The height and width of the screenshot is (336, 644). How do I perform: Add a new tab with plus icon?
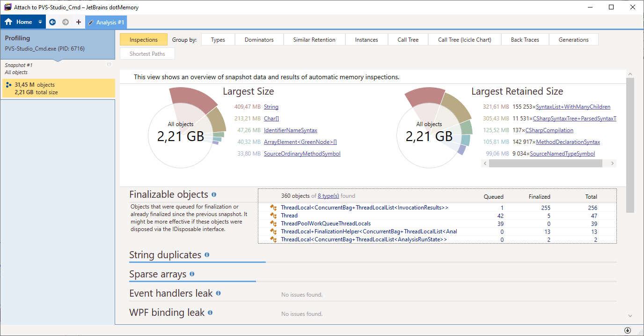(x=78, y=22)
